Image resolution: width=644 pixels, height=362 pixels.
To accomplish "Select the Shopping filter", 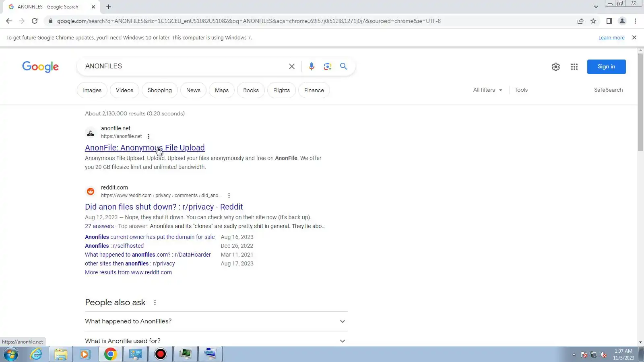I will tap(160, 90).
